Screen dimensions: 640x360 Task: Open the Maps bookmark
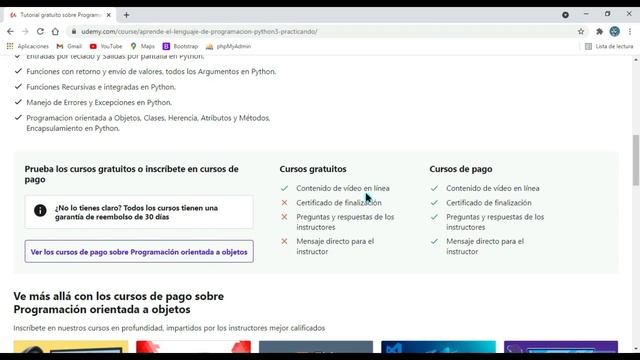coord(142,47)
